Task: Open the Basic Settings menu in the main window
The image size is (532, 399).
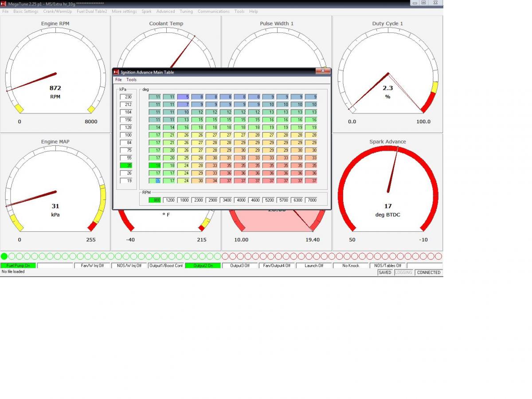Action: coord(26,12)
